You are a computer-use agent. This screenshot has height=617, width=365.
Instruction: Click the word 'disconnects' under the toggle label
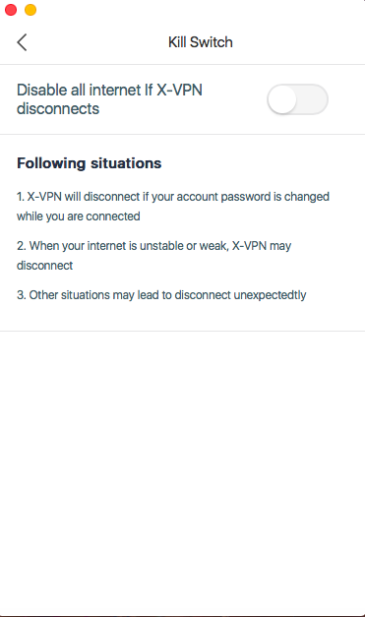click(58, 109)
